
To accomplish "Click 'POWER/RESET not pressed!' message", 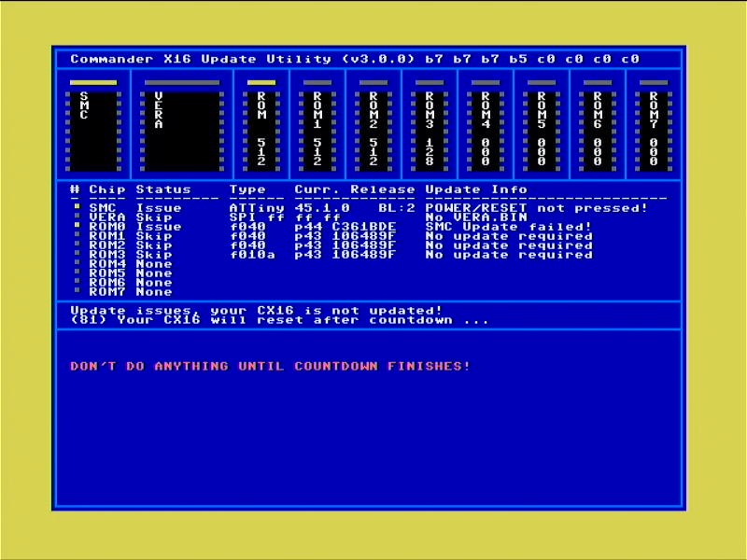I will [x=537, y=208].
